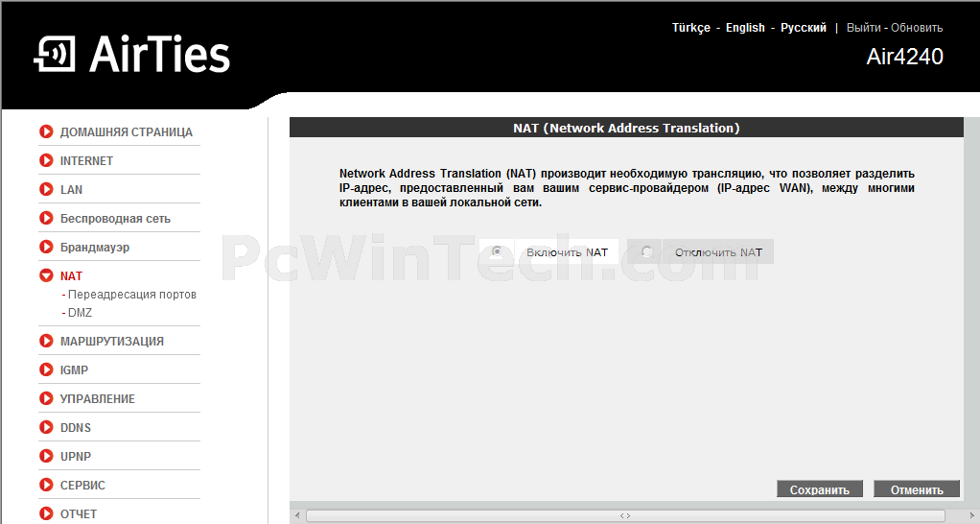Switch language to English
Image resolution: width=980 pixels, height=524 pixels.
(x=745, y=28)
